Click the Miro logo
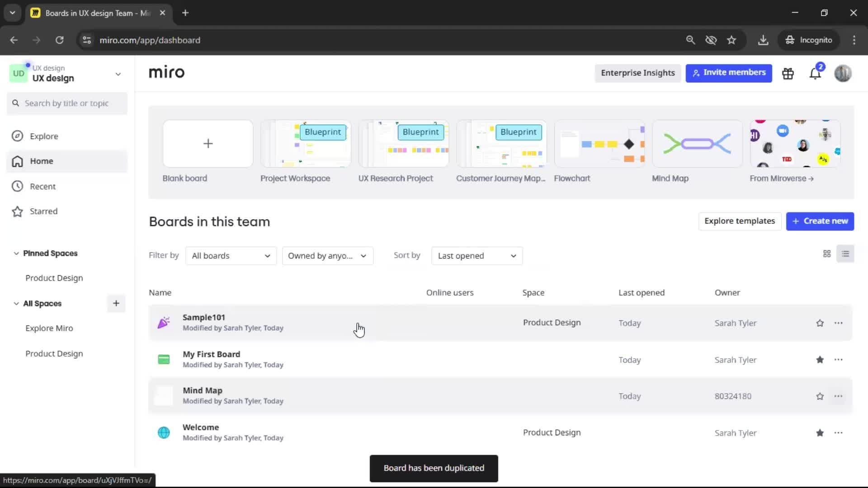Image resolution: width=868 pixels, height=488 pixels. point(166,72)
